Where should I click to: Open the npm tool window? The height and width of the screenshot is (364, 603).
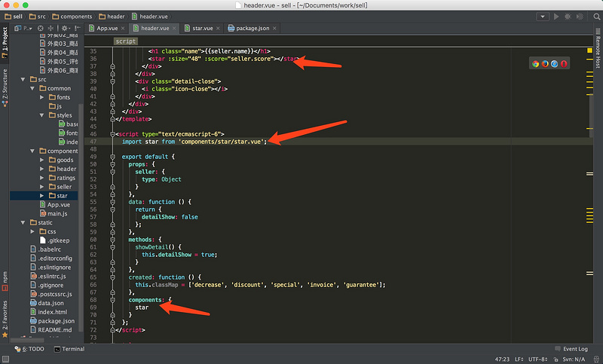pos(5,280)
